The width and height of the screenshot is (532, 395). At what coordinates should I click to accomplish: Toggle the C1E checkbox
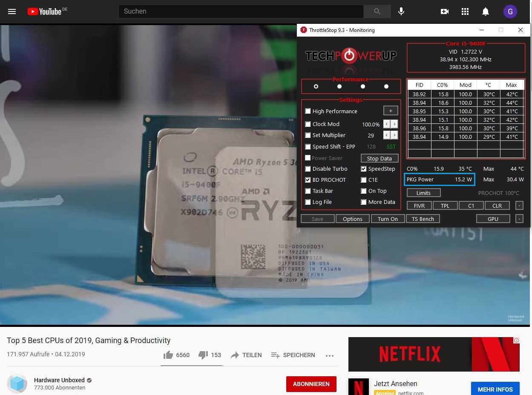(364, 180)
